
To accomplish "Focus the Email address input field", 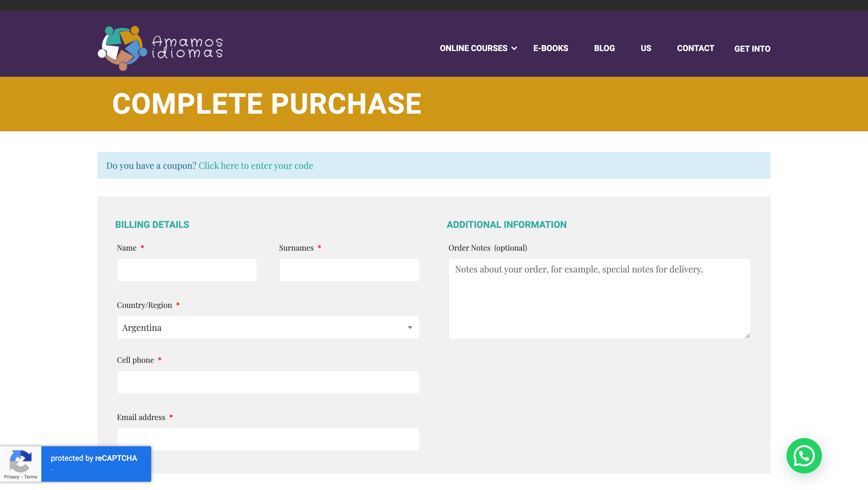I will tap(268, 440).
